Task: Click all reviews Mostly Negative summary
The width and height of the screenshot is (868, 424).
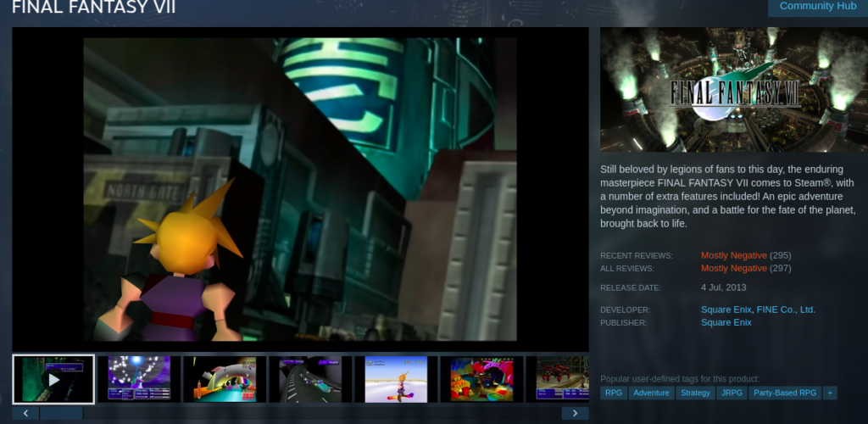Action: 734,268
